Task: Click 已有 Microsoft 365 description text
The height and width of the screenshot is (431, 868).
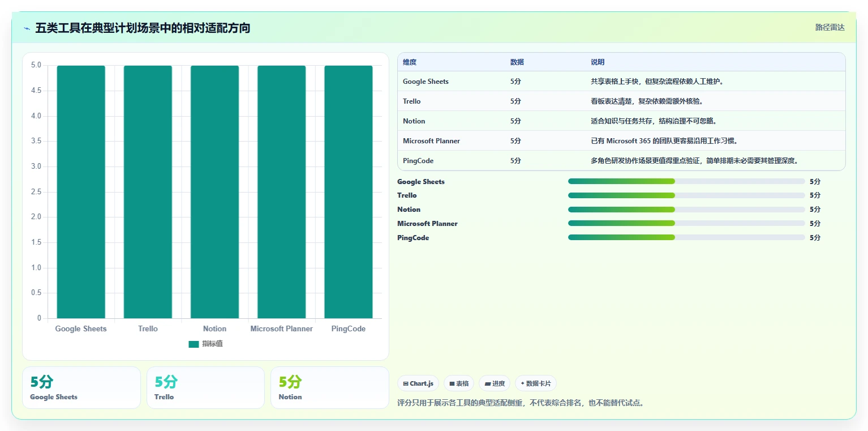Action: (x=664, y=141)
